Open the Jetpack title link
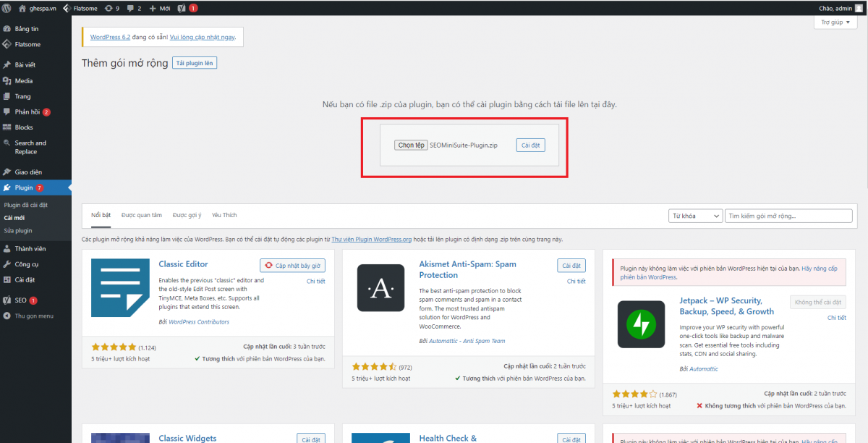This screenshot has width=868, height=443. click(x=727, y=305)
